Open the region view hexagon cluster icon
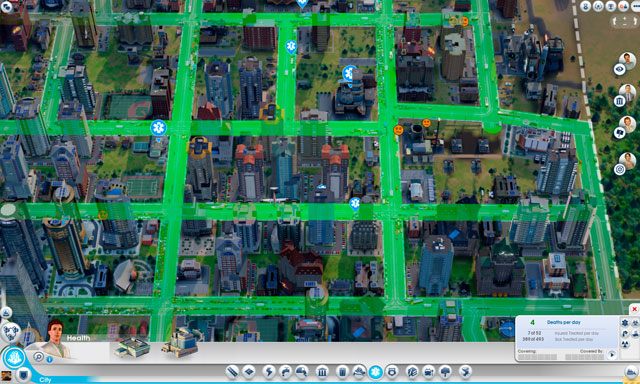640x384 pixels. click(x=11, y=332)
